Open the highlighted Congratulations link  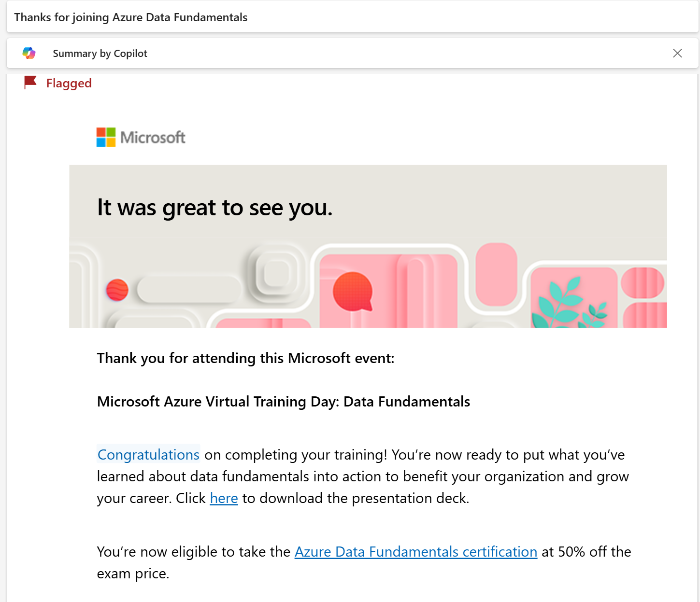point(148,454)
